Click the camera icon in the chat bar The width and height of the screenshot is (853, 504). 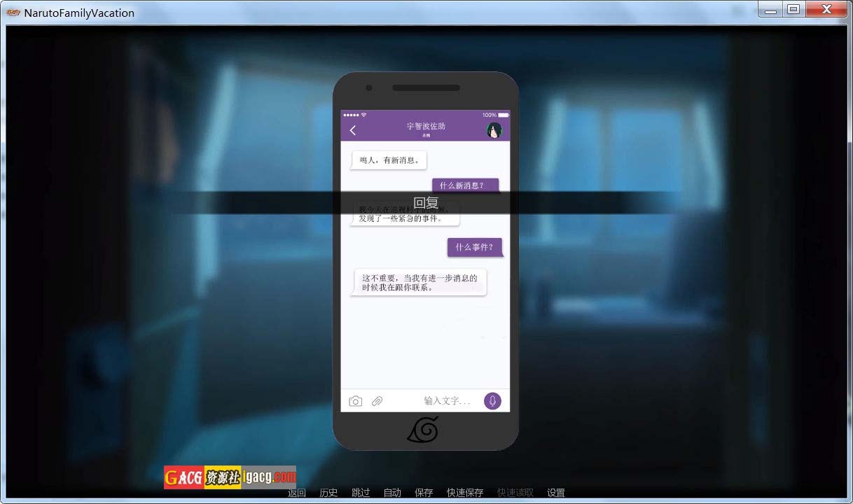(356, 401)
